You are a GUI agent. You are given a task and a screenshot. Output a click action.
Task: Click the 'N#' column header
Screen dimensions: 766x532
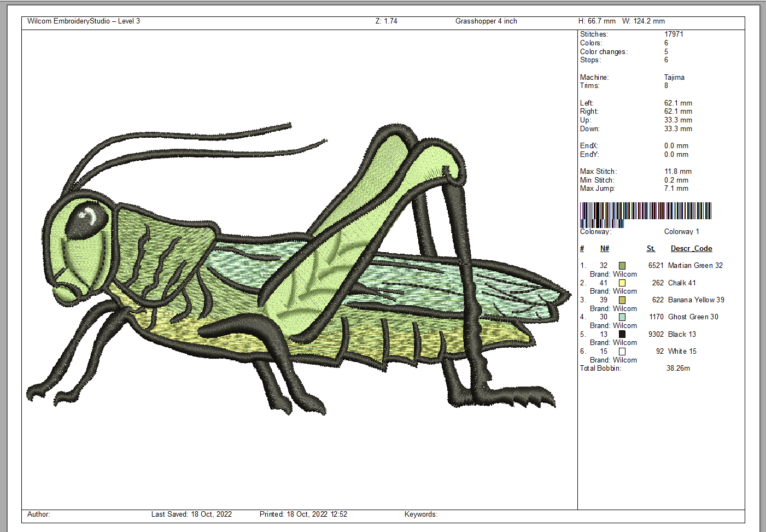pyautogui.click(x=604, y=249)
